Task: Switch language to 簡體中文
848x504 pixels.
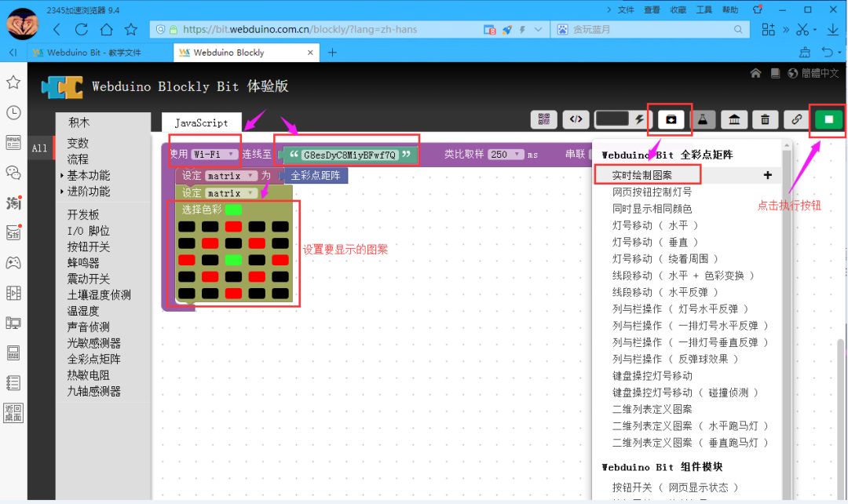Action: coord(813,74)
